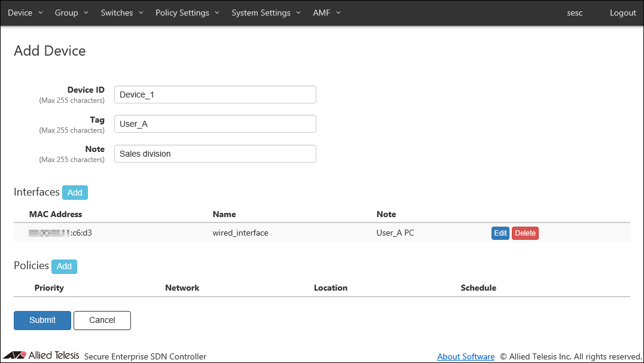Delete the wired_interface entry
644x363 pixels.
tap(525, 233)
